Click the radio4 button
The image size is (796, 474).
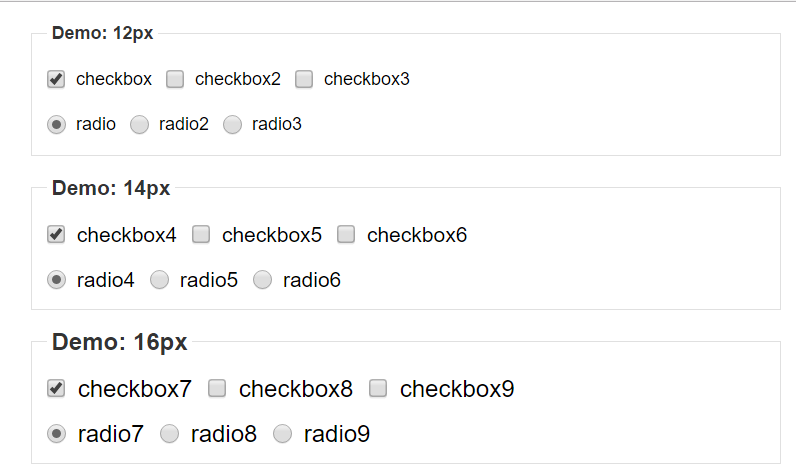pyautogui.click(x=56, y=280)
